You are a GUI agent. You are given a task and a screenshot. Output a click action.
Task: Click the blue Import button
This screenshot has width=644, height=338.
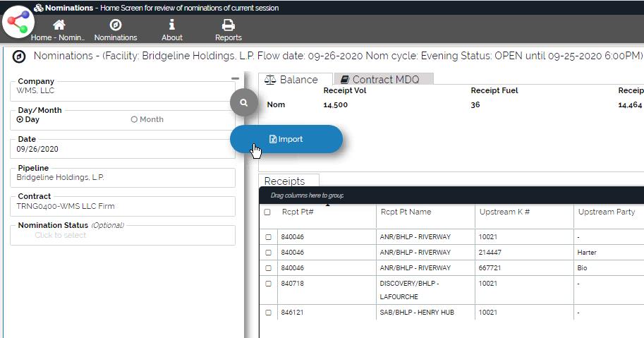[x=286, y=140]
